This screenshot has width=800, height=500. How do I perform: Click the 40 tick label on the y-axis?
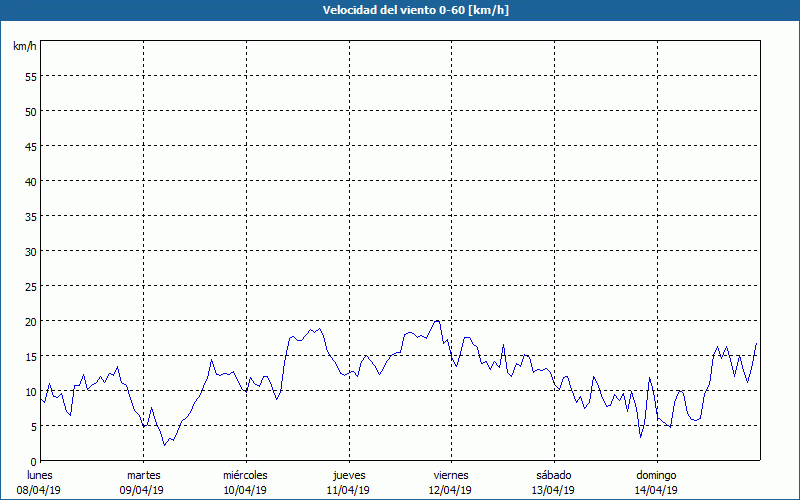coord(30,181)
